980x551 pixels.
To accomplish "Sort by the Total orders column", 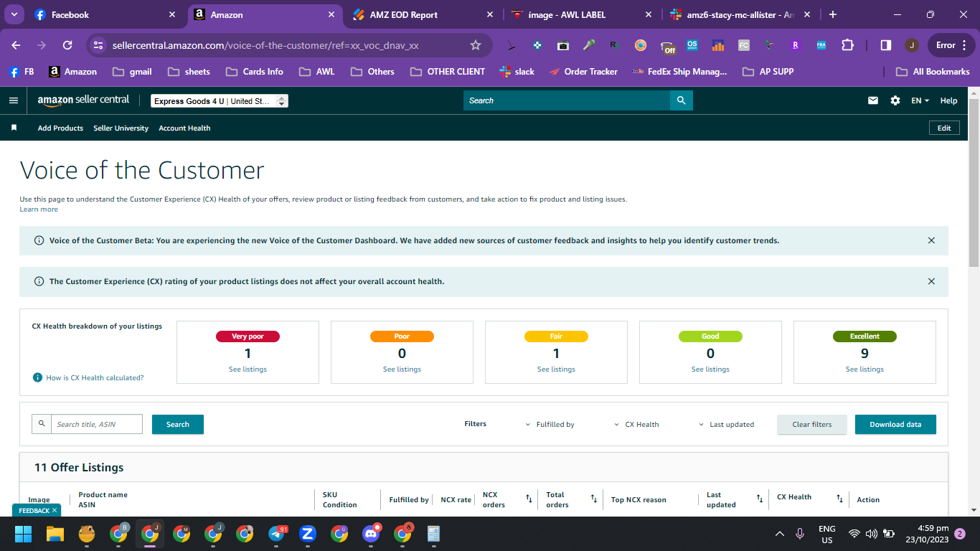I will click(x=594, y=499).
